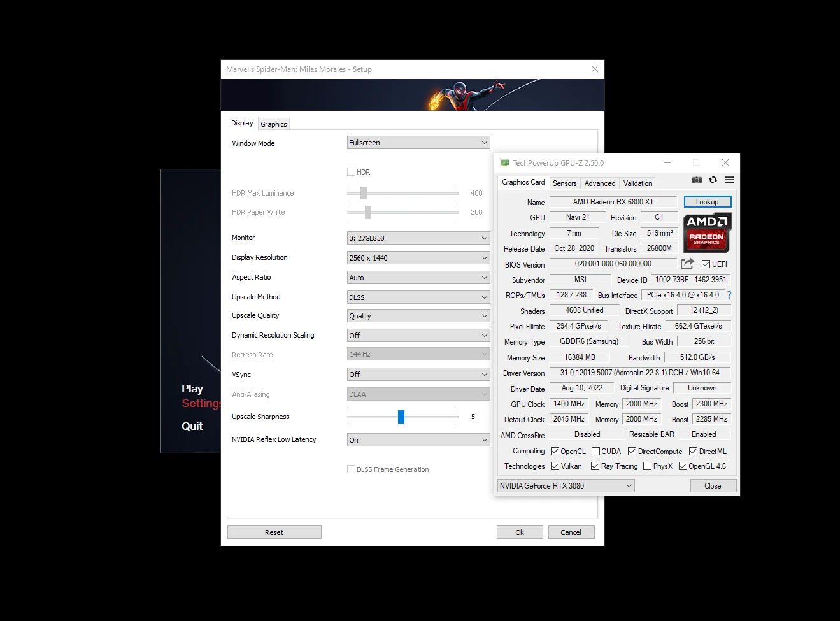This screenshot has height=621, width=840.
Task: Click the HDR Paper White slider handle
Action: pos(368,212)
